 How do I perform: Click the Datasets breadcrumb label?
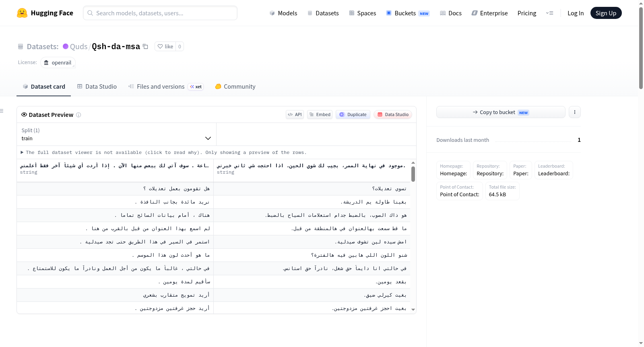pos(43,47)
